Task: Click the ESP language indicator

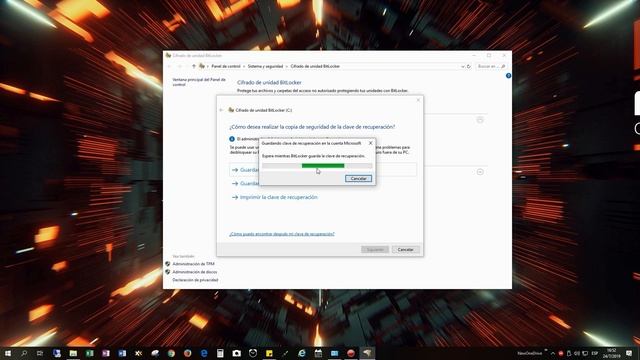Action: click(x=595, y=353)
